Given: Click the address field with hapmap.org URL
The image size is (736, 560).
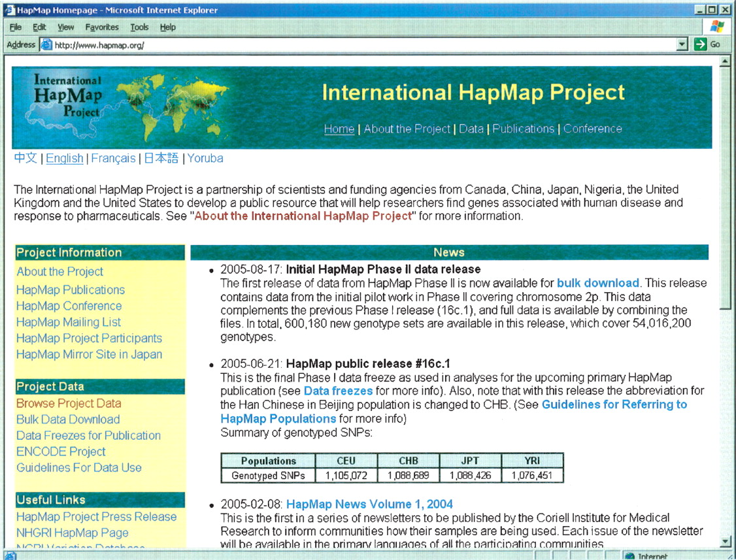Looking at the screenshot, I should tap(360, 45).
